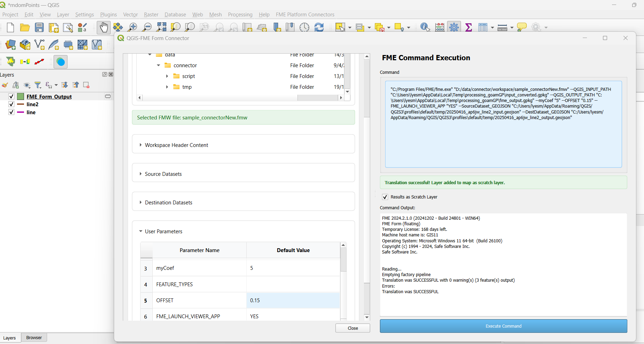Click the FME_Form_Output green color swatch
The height and width of the screenshot is (344, 644).
21,96
